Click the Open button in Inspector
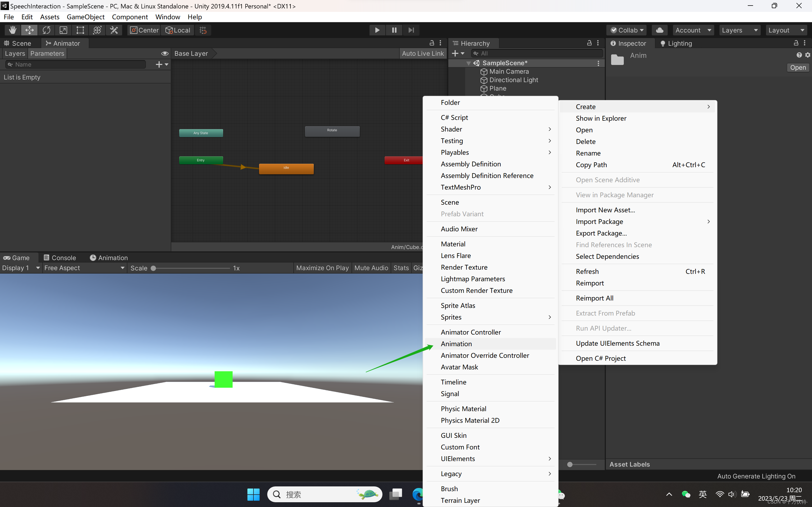 pyautogui.click(x=797, y=67)
